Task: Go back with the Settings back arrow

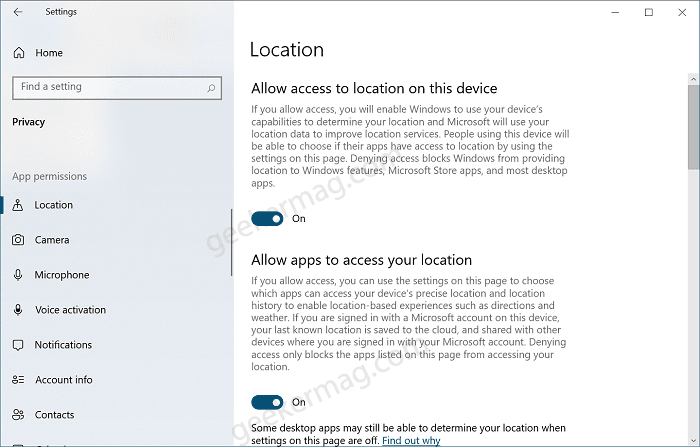Action: (18, 12)
